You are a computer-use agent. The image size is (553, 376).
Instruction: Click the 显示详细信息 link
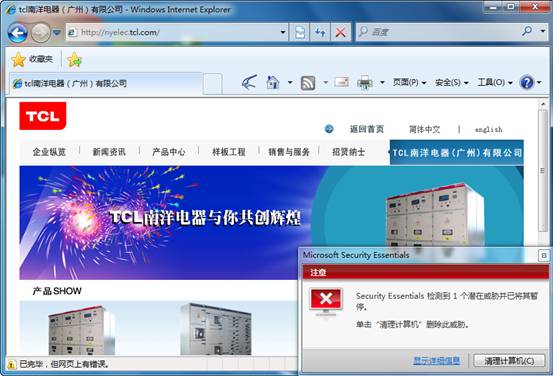coord(436,361)
